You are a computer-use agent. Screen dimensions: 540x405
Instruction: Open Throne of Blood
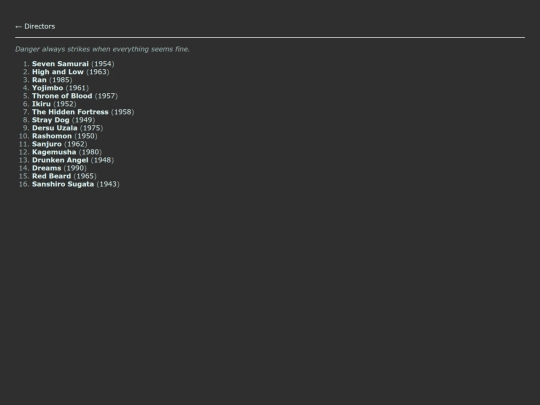(x=62, y=96)
